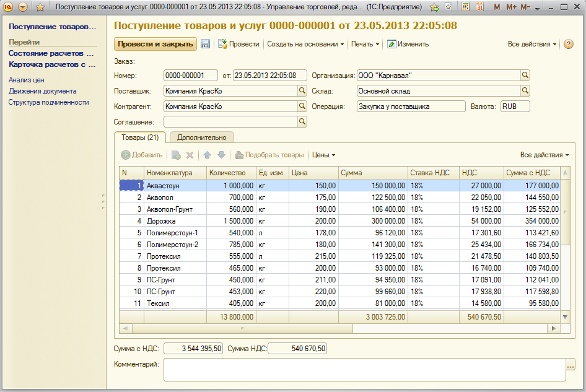Select the Аквастоун row
Screen dimensions: 586x392
pyautogui.click(x=340, y=185)
